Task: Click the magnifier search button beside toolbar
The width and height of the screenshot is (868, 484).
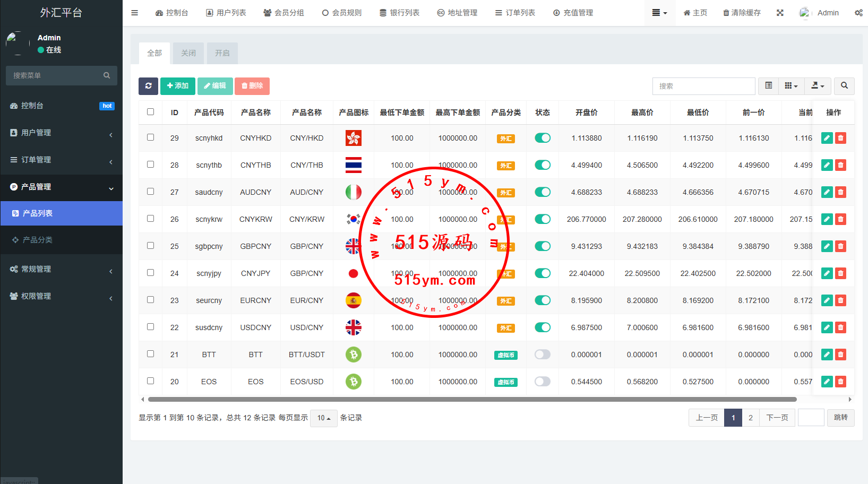Action: click(x=844, y=86)
